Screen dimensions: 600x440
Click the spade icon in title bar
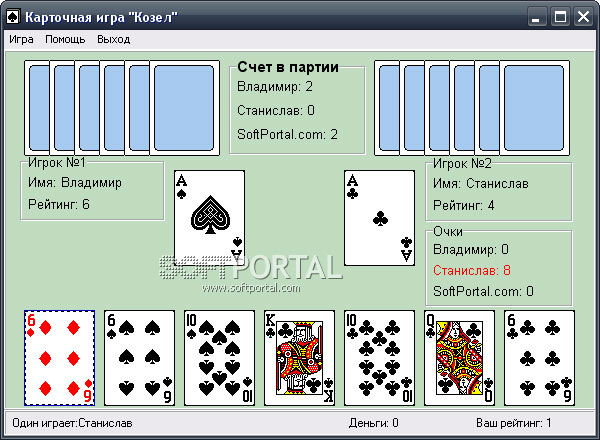coord(13,17)
